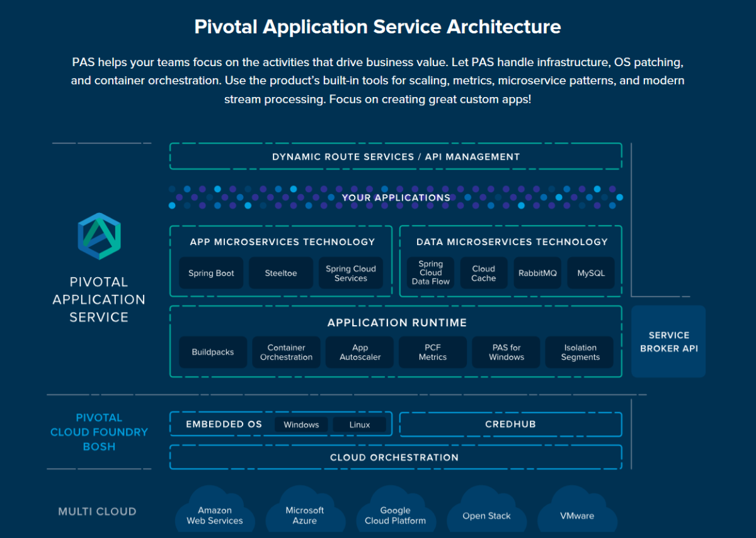
Task: Click the Embedded OS label
Action: coord(224,425)
